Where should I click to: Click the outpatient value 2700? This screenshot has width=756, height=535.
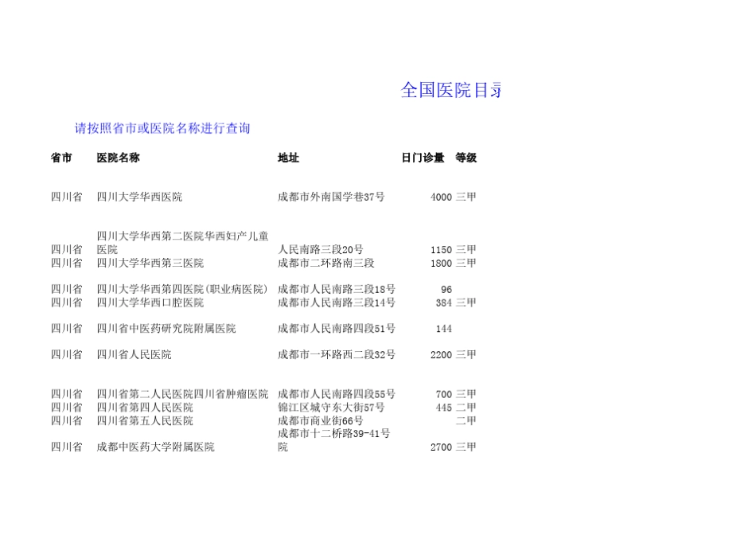pos(441,447)
